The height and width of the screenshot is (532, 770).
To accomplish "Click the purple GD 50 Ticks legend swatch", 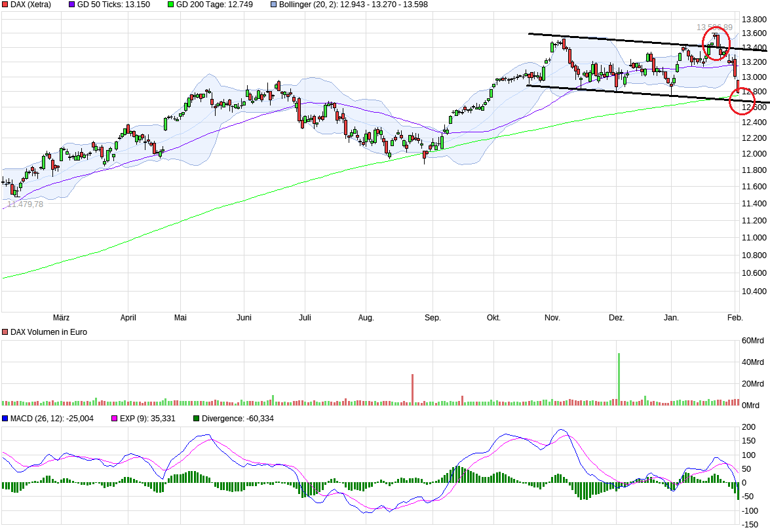I will point(71,5).
